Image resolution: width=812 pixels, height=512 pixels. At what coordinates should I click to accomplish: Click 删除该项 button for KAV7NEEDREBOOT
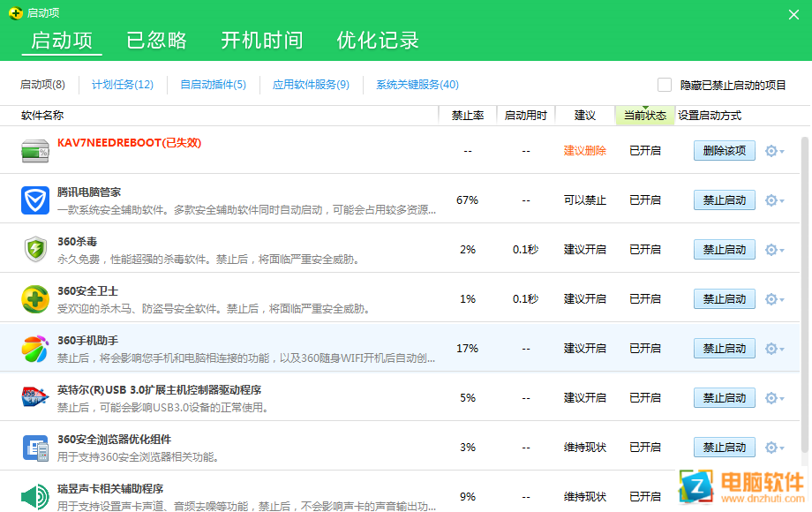coord(724,151)
